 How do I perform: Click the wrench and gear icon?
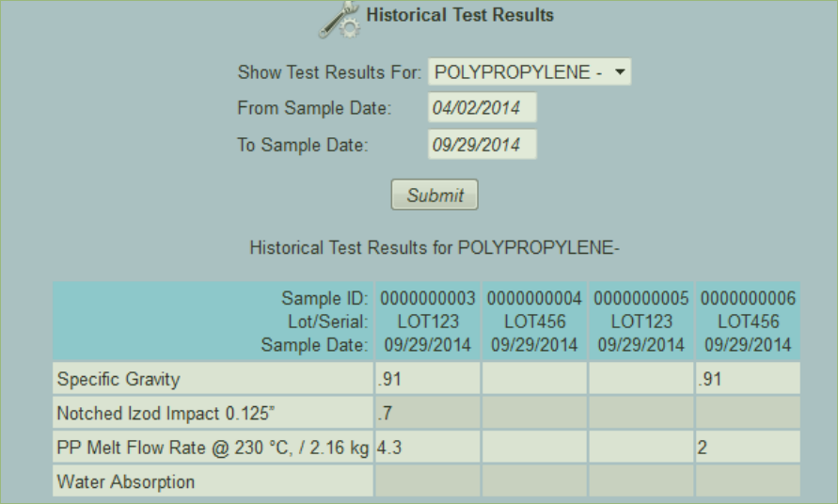tap(340, 21)
